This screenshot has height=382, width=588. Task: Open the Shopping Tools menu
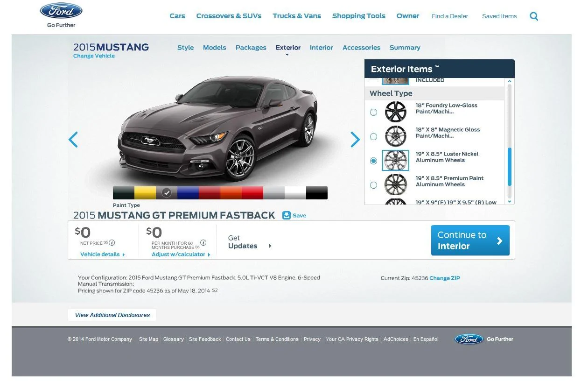(x=359, y=16)
